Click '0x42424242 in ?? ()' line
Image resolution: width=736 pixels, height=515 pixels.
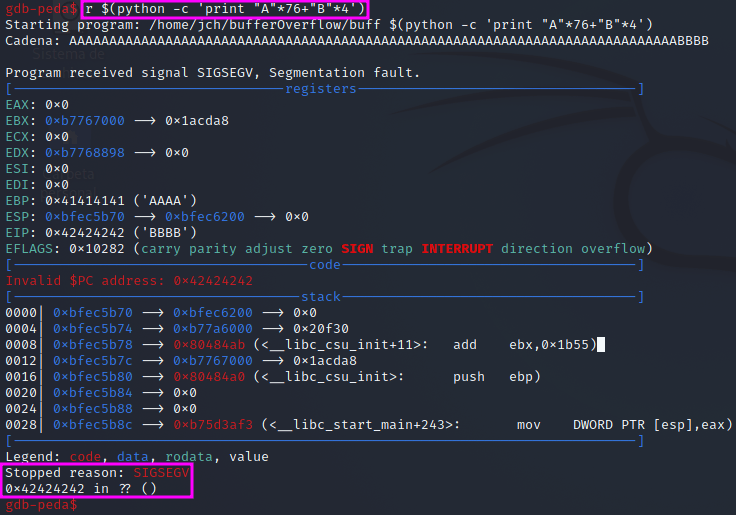point(81,489)
